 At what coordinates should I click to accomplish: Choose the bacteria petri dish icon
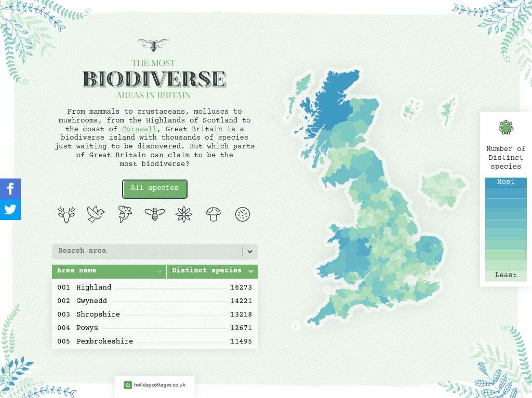[243, 214]
